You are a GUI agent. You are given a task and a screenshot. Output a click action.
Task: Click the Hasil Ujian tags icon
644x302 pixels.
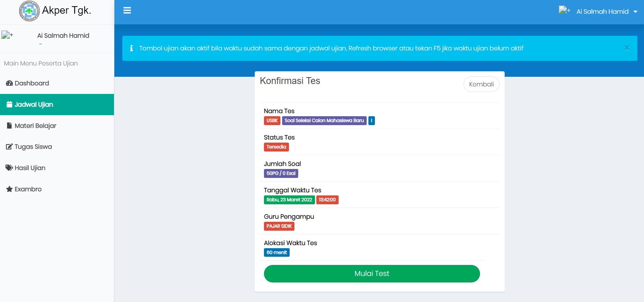coord(9,168)
